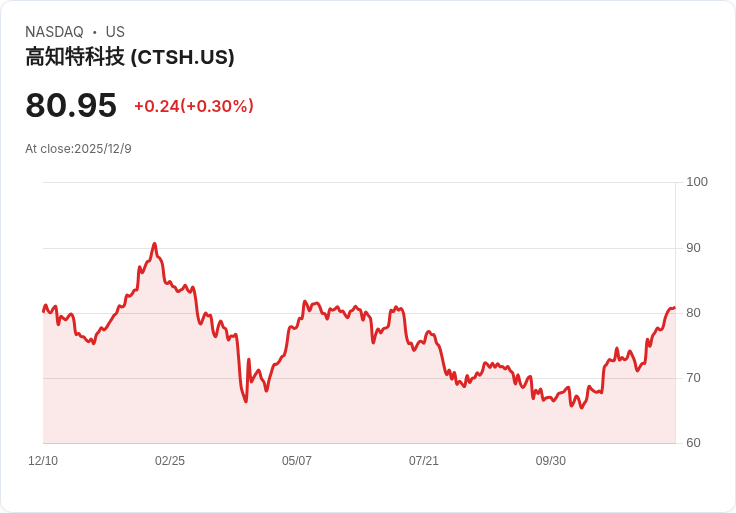Image resolution: width=736 pixels, height=513 pixels.
Task: Click the stock name 高知特科技 (CTSH.US)
Action: coord(130,57)
